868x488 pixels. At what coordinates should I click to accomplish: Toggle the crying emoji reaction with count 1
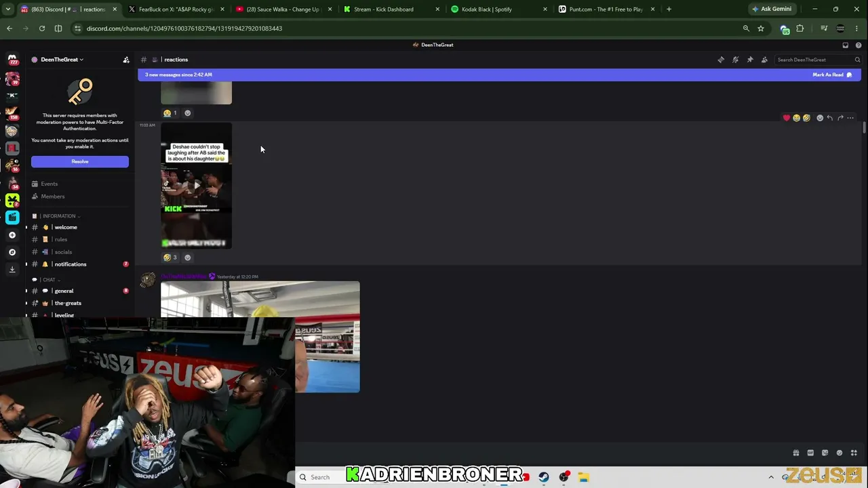pos(170,113)
